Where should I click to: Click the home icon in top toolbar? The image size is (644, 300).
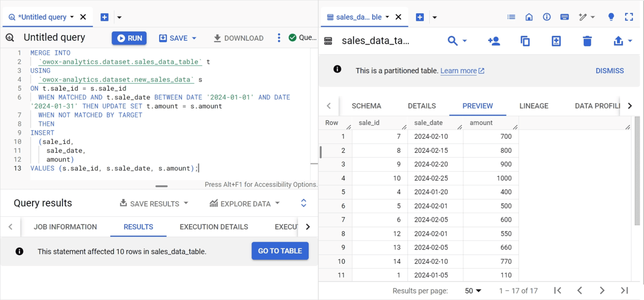tap(529, 17)
